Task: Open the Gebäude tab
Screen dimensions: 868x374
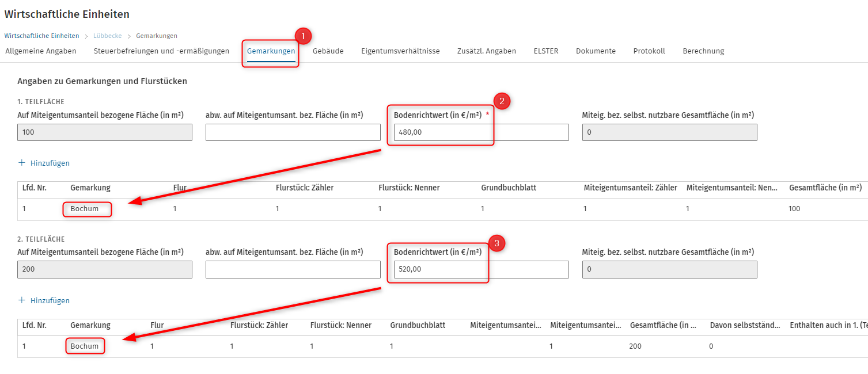Action: [328, 51]
